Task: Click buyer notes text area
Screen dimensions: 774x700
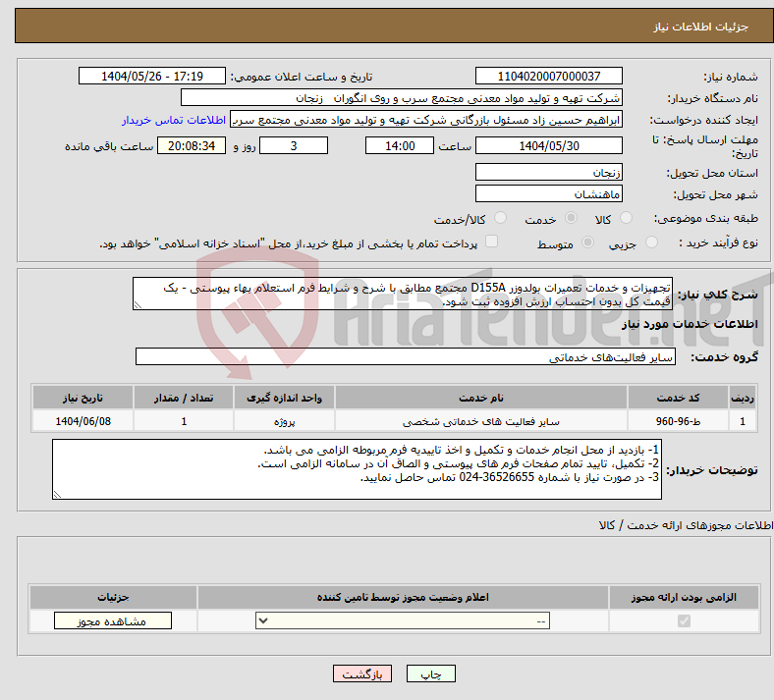Action: click(x=357, y=469)
